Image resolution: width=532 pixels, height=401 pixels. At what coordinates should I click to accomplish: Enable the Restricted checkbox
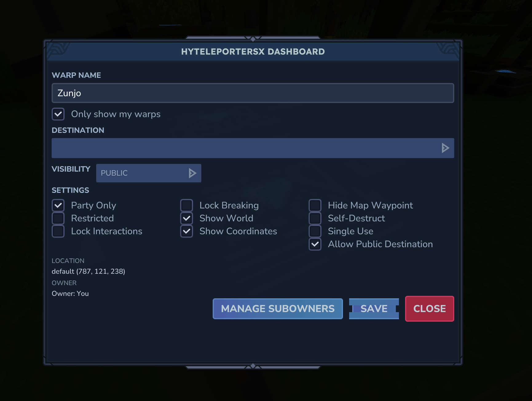(x=58, y=218)
